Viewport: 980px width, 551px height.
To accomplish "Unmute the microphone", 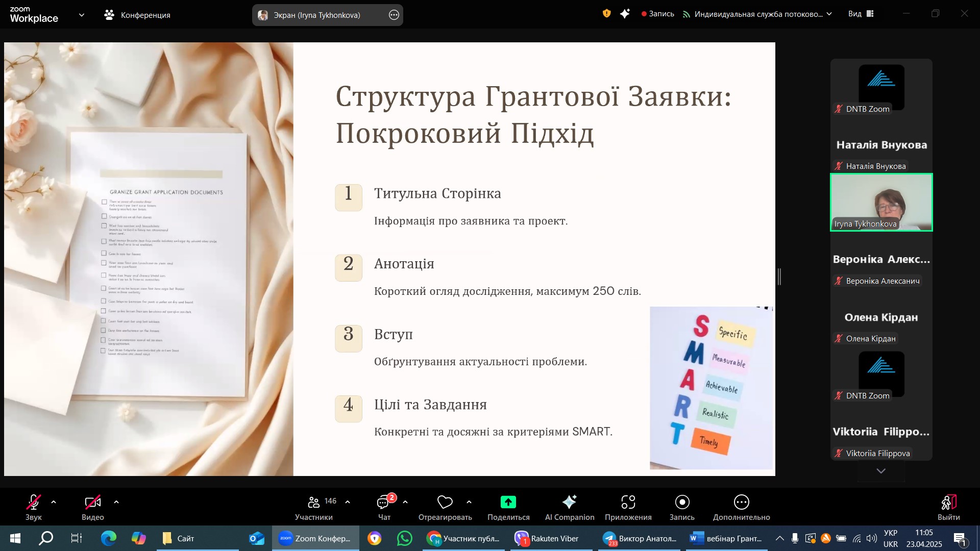I will [34, 503].
